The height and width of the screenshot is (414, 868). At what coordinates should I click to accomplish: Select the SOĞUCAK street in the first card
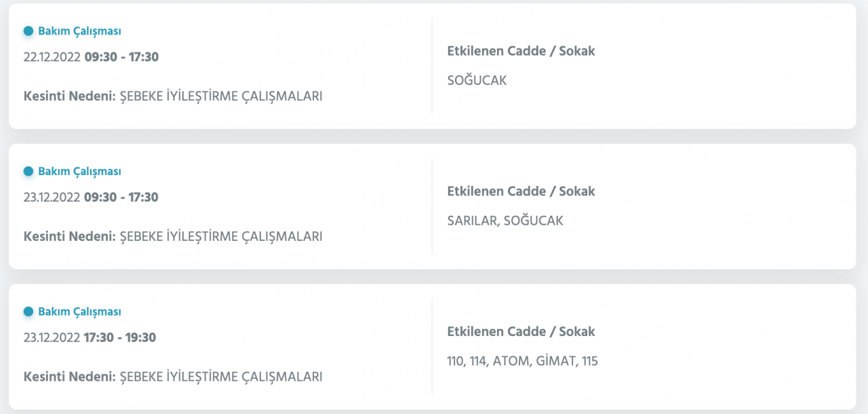coord(477,81)
